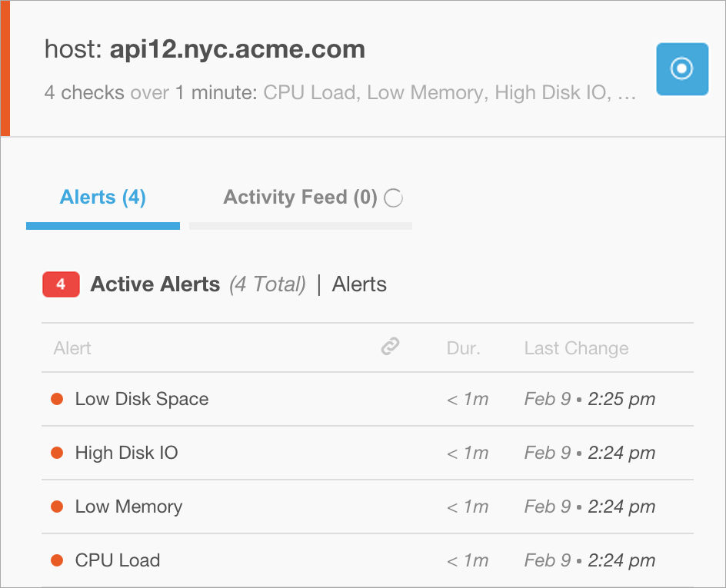Click the host name api12.nyc.acme.com
The image size is (726, 588).
[x=237, y=50]
